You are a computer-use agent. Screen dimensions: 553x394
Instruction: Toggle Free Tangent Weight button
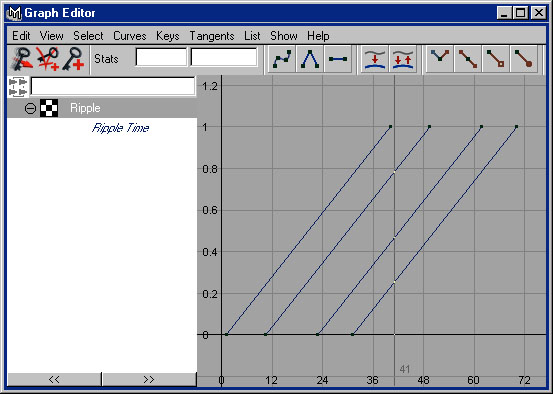click(496, 59)
